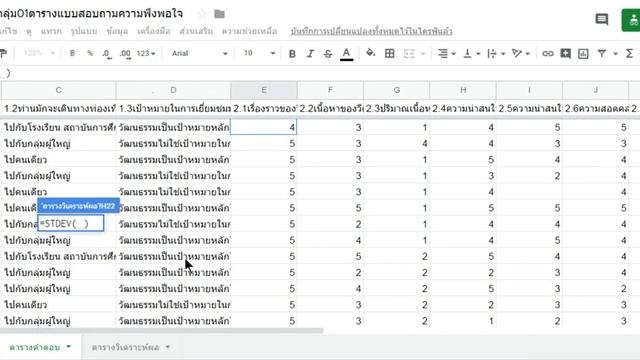Open the font size 10 dropdown
640x360 pixels.
tap(259, 53)
